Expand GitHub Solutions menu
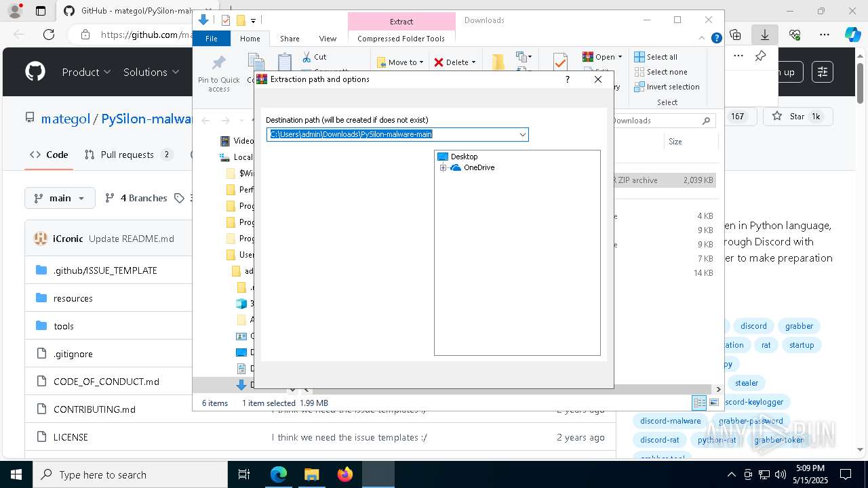868x488 pixels. [x=151, y=72]
